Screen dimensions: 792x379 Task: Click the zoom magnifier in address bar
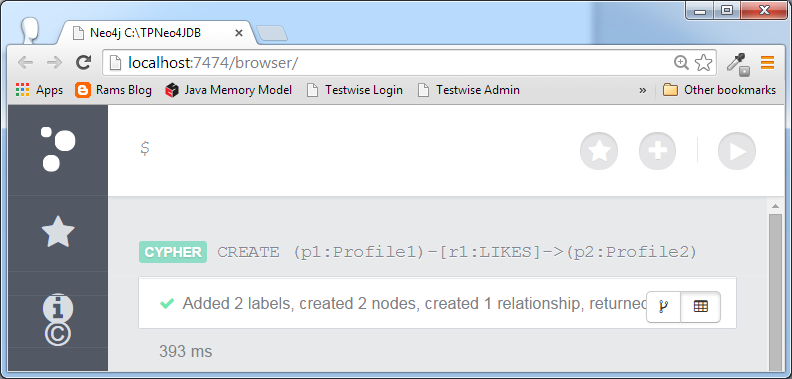(681, 63)
